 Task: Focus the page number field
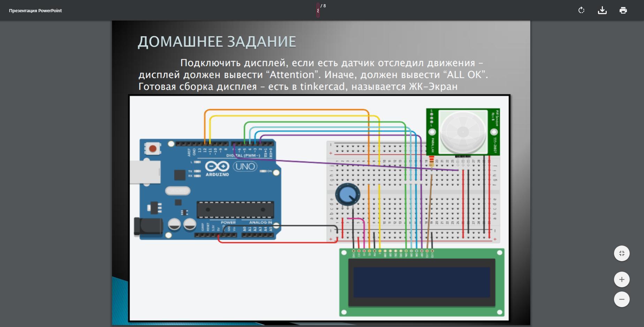[318, 10]
